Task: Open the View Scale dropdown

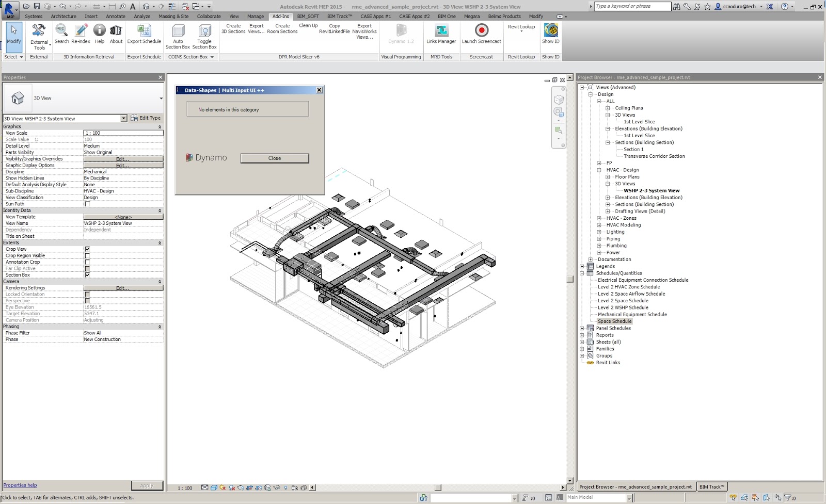Action: tap(123, 133)
